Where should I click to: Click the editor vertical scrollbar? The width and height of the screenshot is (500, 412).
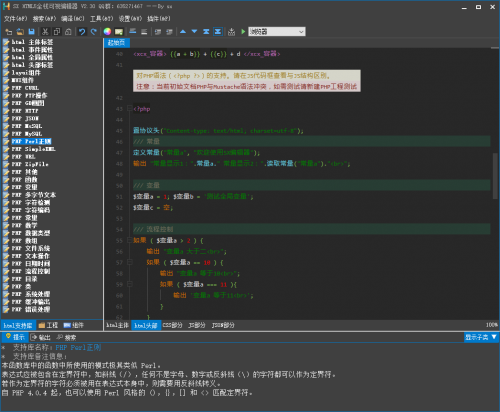(x=495, y=177)
